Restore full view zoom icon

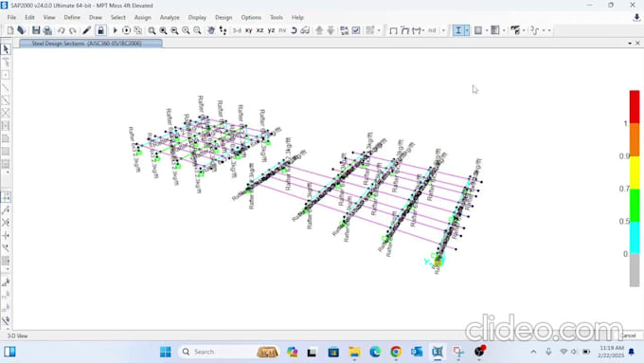[x=163, y=30]
